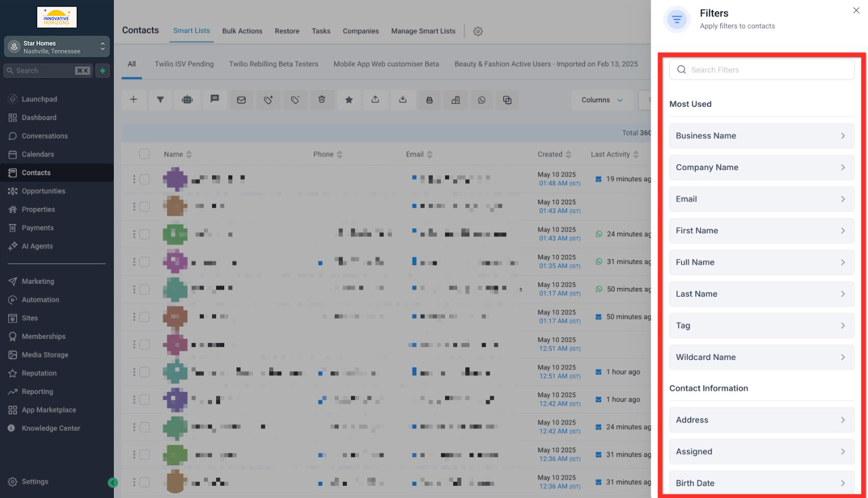Image resolution: width=868 pixels, height=498 pixels.
Task: Sort contacts by Created column arrows
Action: pos(569,154)
